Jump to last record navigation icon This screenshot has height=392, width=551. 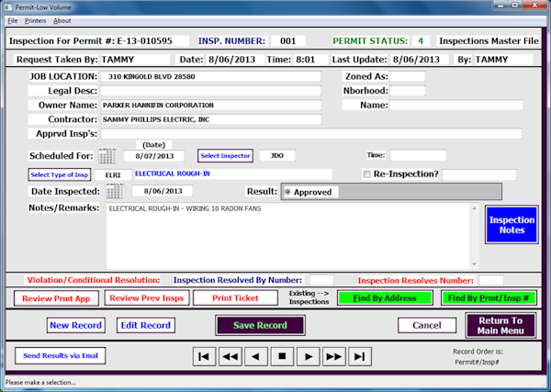click(360, 356)
